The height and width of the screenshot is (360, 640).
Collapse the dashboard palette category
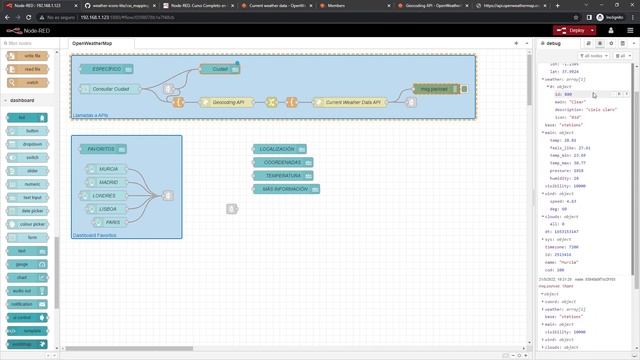(22, 100)
